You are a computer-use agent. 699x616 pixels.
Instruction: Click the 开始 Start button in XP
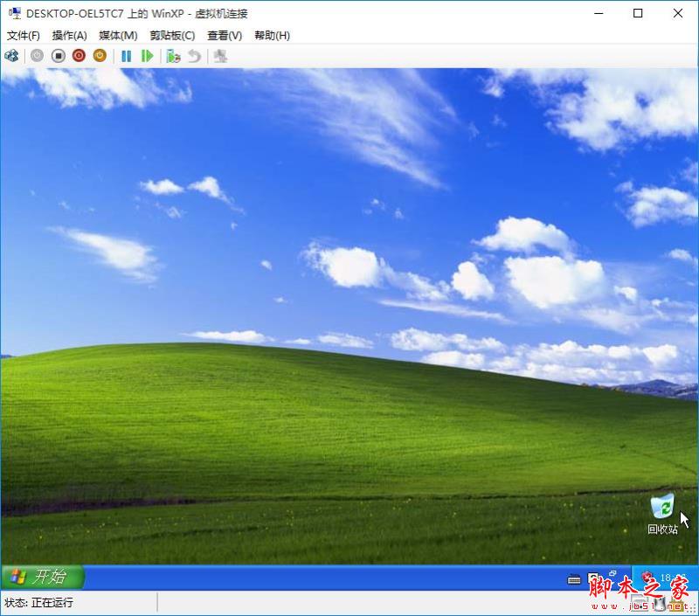coord(42,577)
